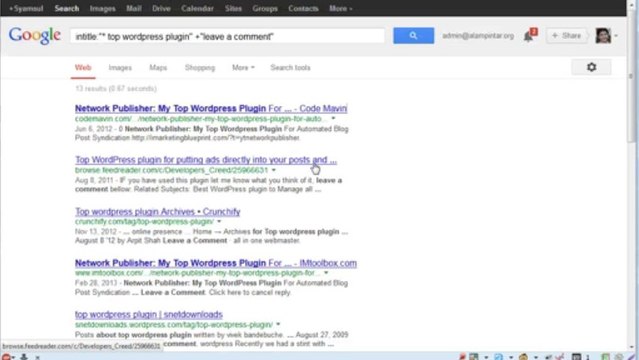
Task: Click the blue magnifier search button
Action: pos(413,35)
